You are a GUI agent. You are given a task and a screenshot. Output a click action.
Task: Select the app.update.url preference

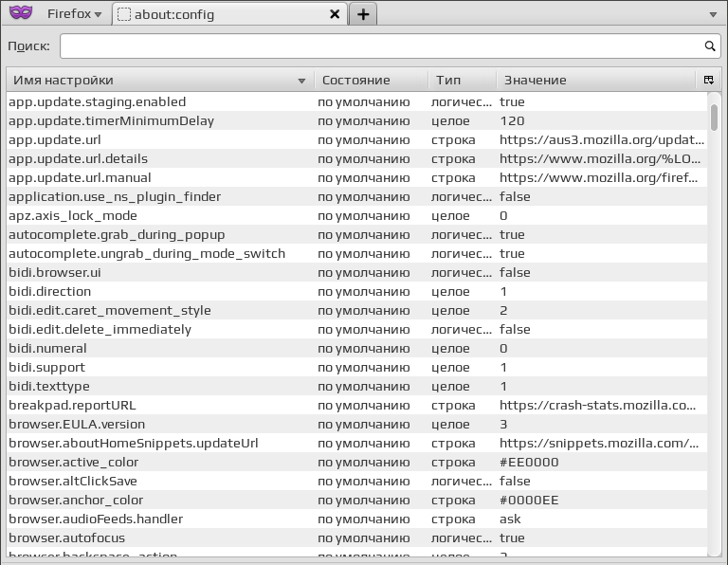(x=357, y=139)
